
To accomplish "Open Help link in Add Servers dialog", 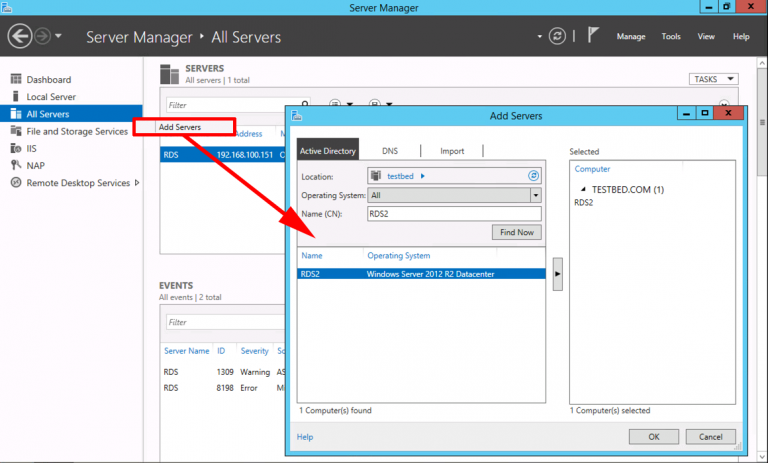I will tap(305, 437).
